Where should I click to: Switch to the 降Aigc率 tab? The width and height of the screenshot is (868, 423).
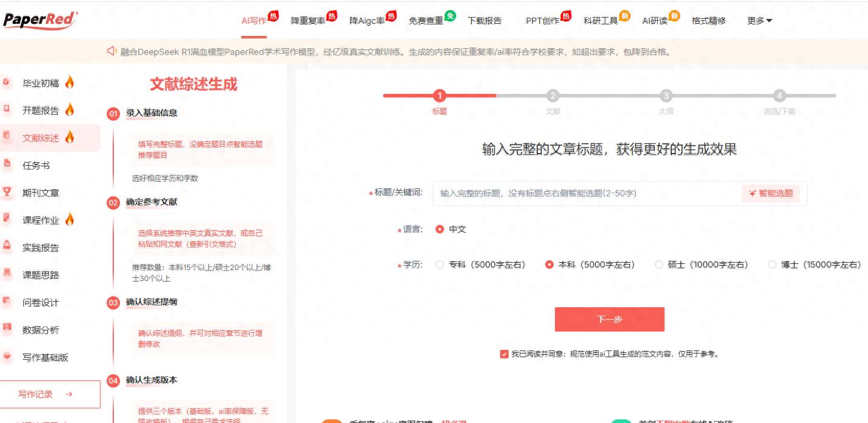[369, 20]
